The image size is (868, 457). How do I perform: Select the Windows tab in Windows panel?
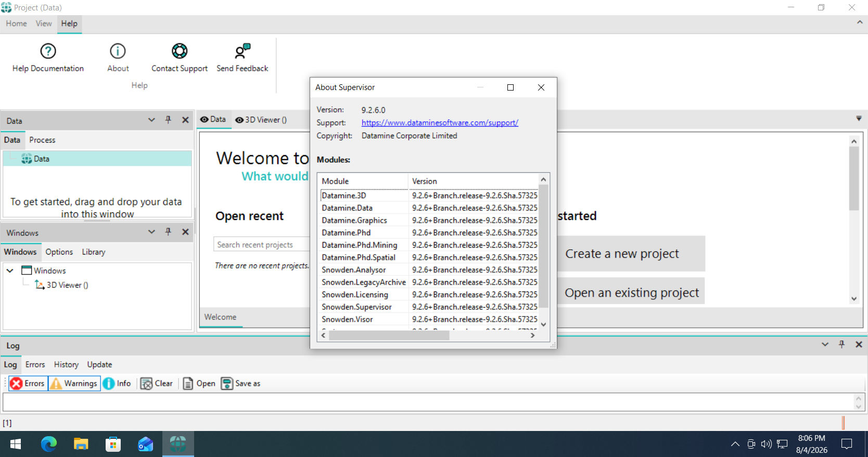pos(20,252)
